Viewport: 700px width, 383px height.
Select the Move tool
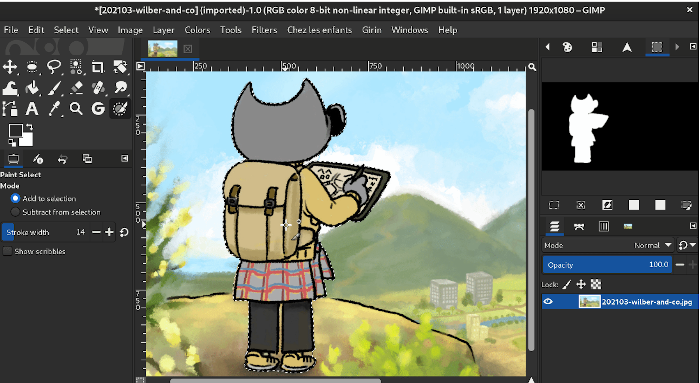(10, 67)
